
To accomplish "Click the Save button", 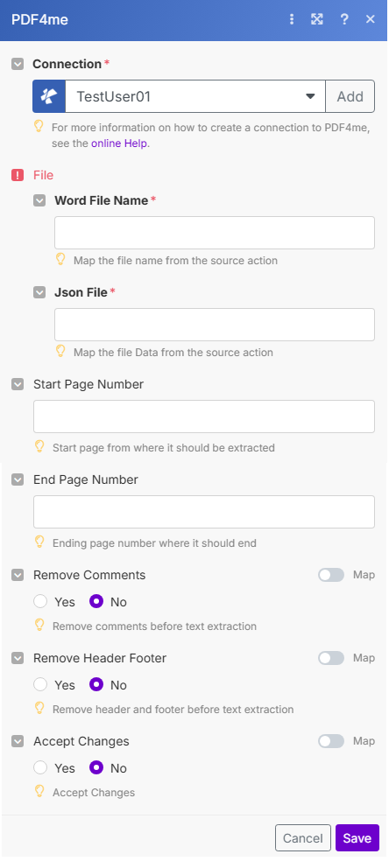I will pyautogui.click(x=357, y=837).
